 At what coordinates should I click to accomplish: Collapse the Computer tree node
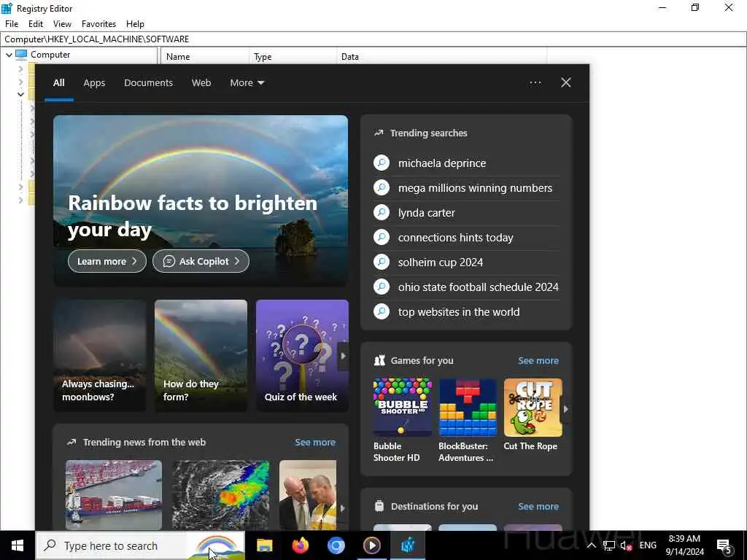(9, 55)
